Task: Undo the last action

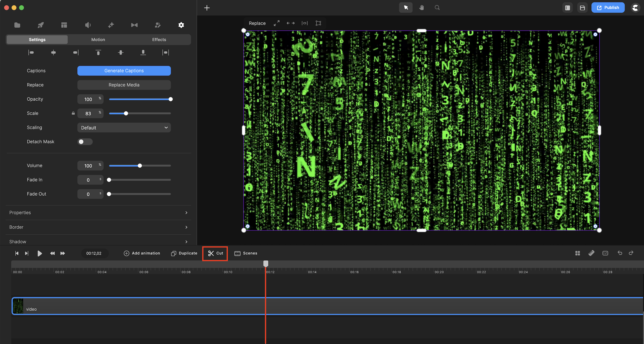Action: [620, 253]
